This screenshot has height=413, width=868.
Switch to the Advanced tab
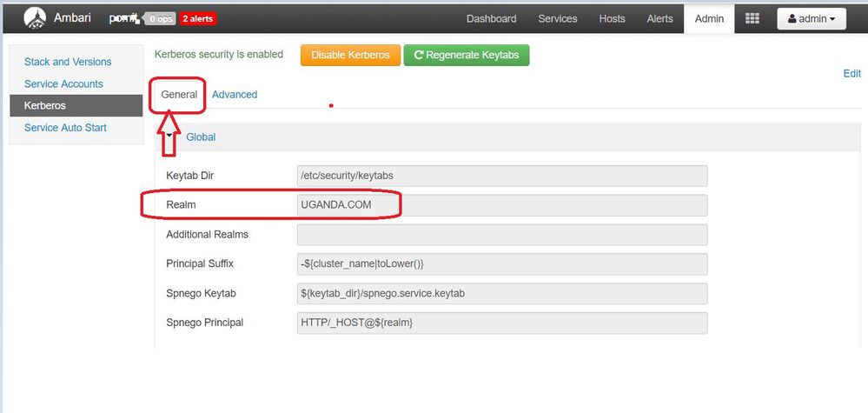point(235,95)
